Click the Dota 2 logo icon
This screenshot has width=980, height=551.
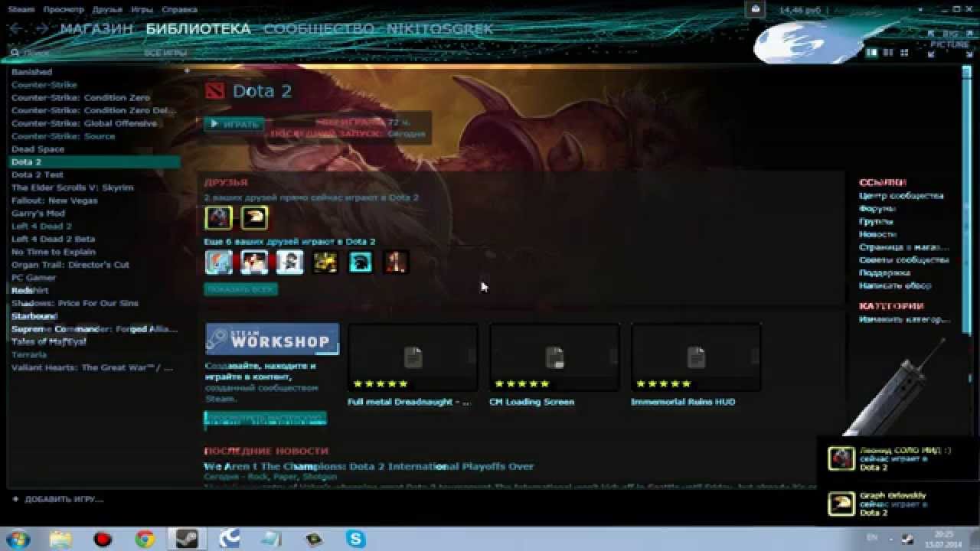click(214, 90)
